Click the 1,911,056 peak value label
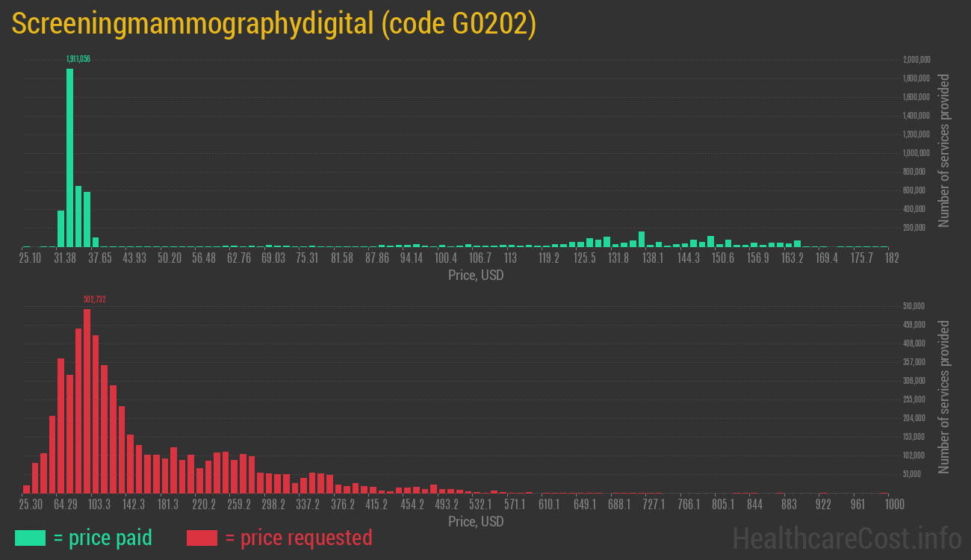Screen dimensions: 971x560 click(78, 59)
